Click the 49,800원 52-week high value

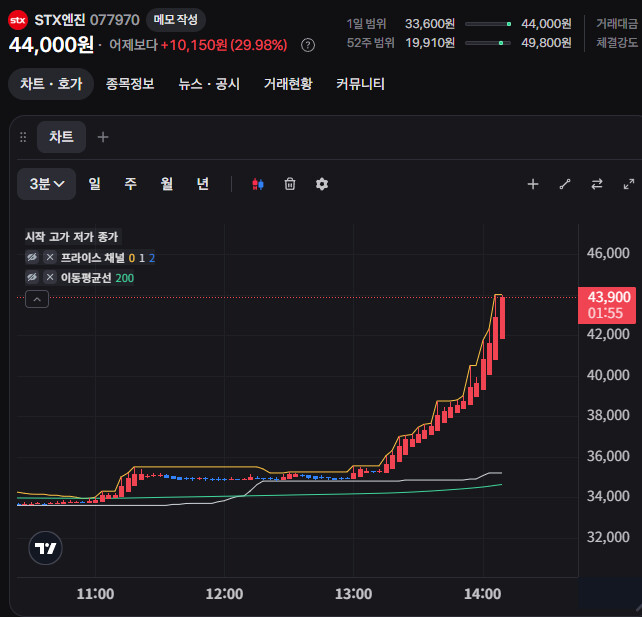point(546,43)
